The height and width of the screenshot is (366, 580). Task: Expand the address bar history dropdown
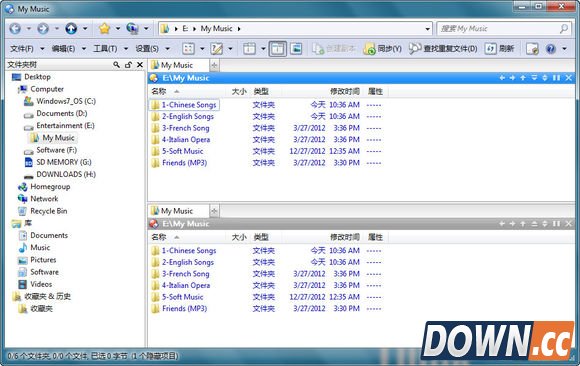point(427,28)
